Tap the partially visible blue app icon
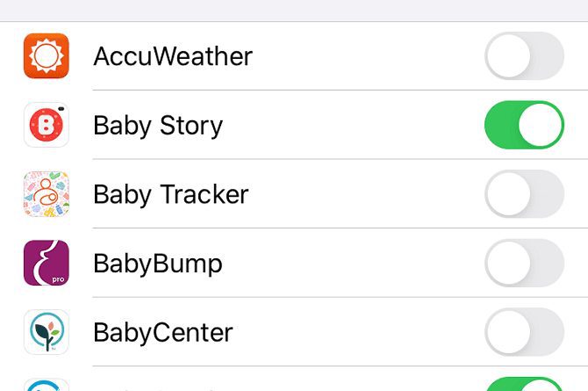 coord(47,385)
